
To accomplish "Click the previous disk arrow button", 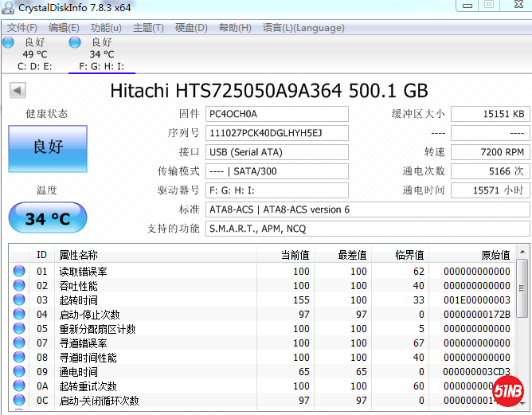I will tap(17, 90).
